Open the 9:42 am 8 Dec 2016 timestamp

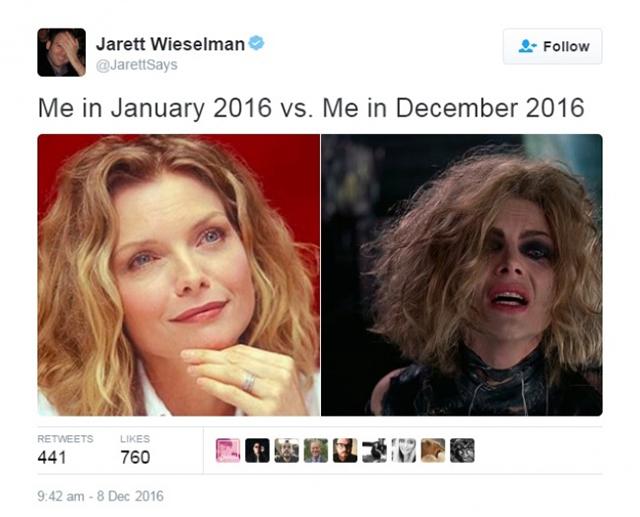coord(100,496)
